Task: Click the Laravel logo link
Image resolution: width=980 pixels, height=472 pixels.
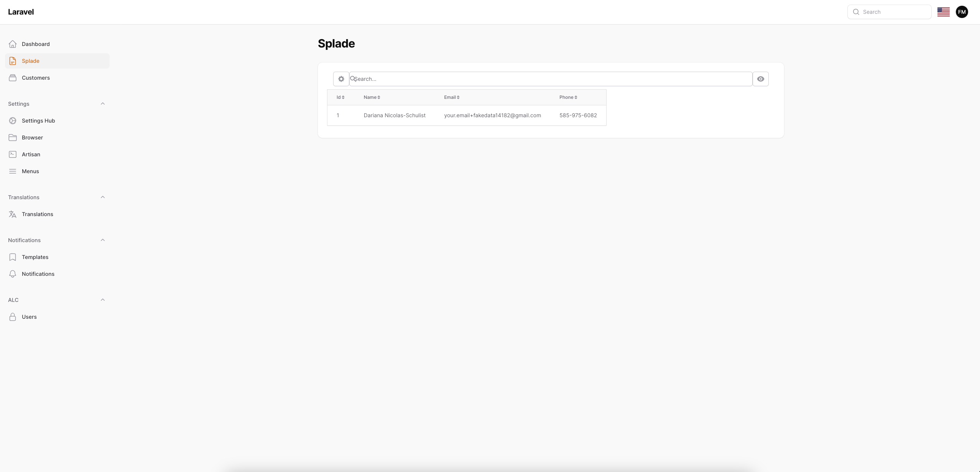Action: click(x=21, y=12)
